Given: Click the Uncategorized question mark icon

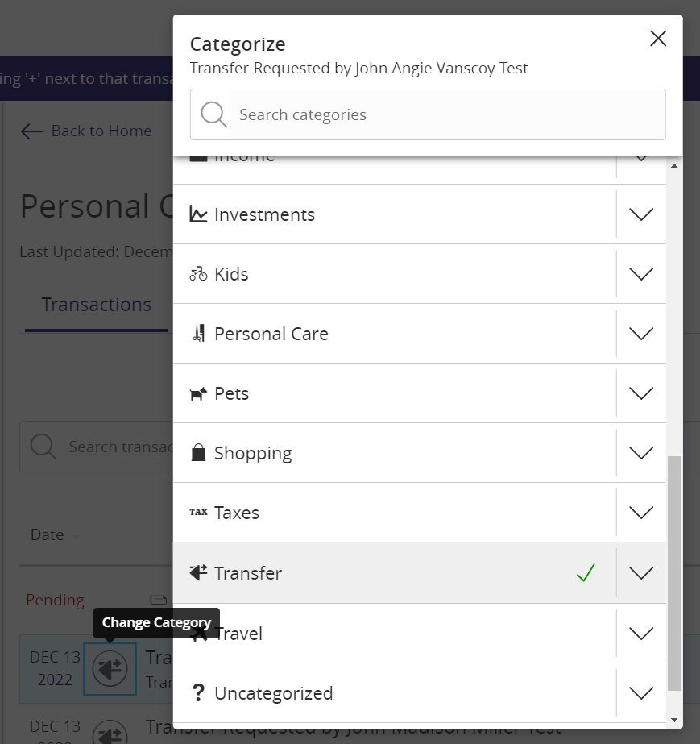Looking at the screenshot, I should click(198, 692).
